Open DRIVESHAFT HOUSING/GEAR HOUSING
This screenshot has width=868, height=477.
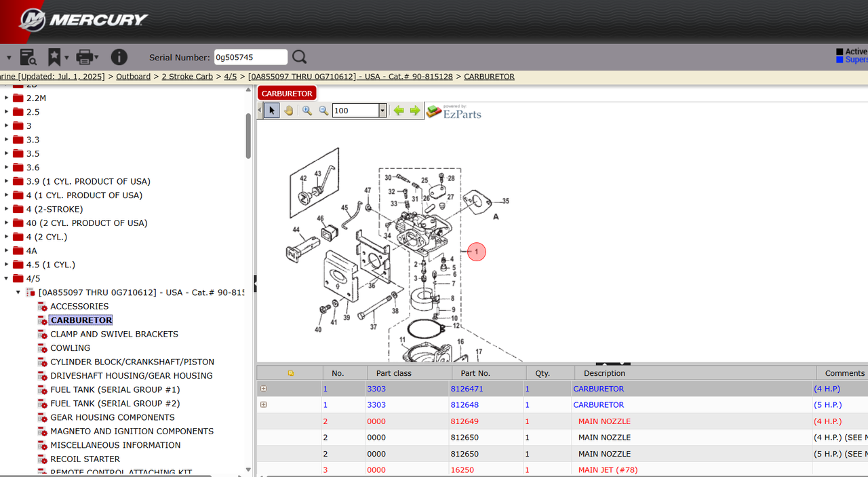point(132,376)
